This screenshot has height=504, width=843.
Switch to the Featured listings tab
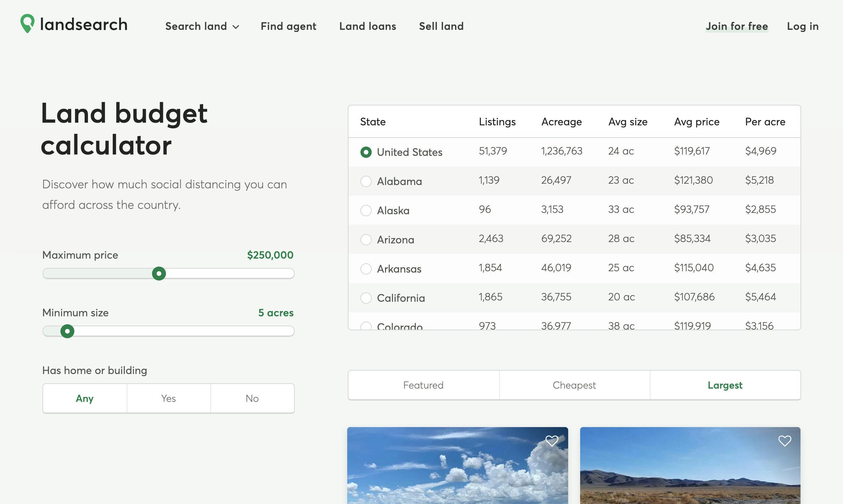(423, 385)
